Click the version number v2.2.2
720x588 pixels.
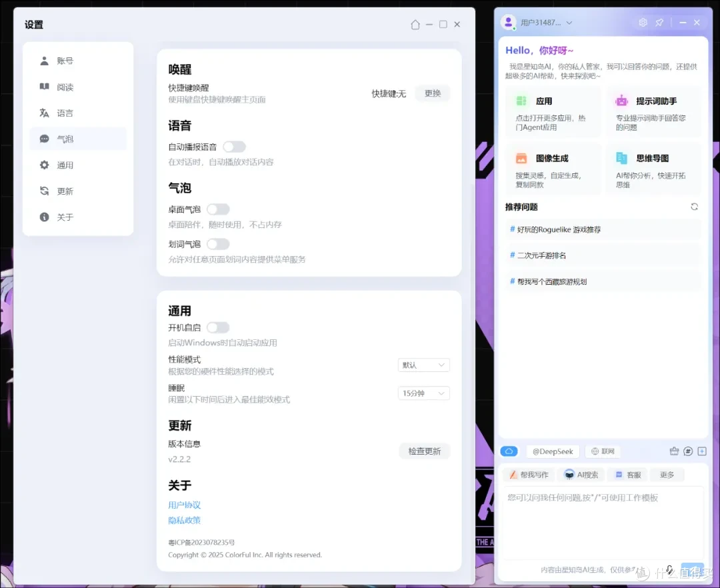point(179,459)
